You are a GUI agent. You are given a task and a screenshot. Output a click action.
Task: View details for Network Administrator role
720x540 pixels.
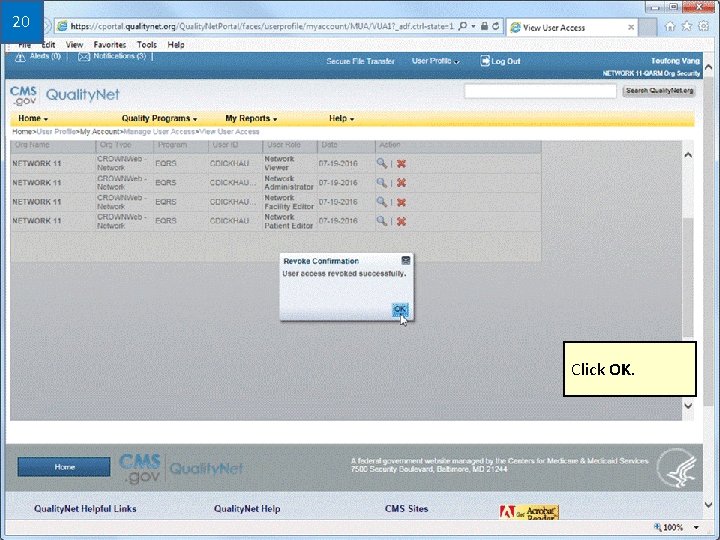coord(382,182)
